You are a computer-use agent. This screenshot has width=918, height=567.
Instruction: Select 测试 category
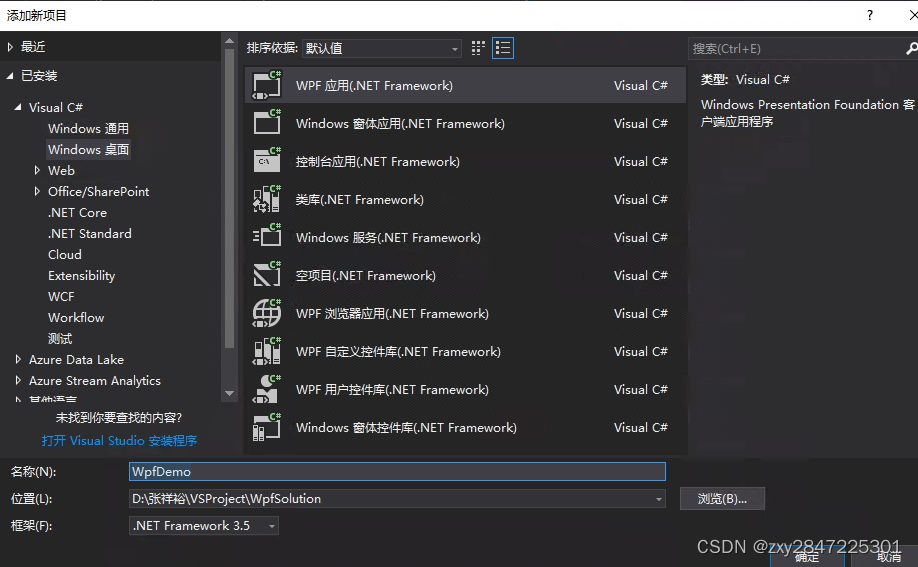tap(60, 339)
